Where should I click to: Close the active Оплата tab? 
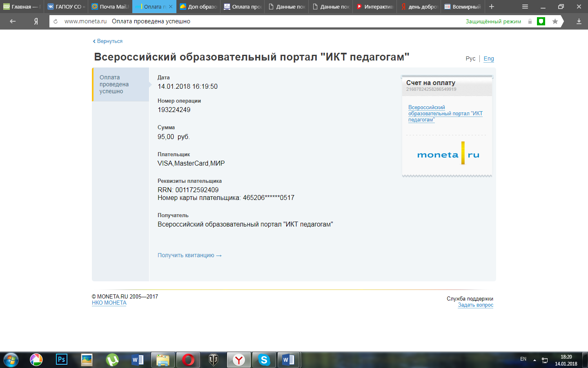(171, 7)
